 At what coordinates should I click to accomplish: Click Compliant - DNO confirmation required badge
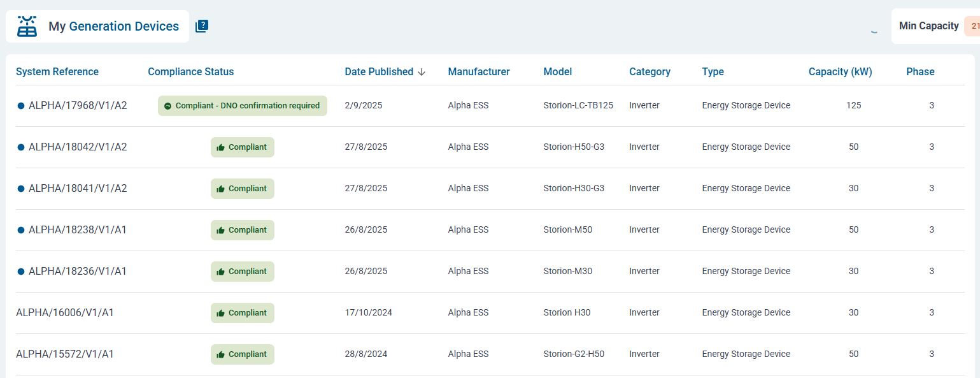click(x=243, y=106)
